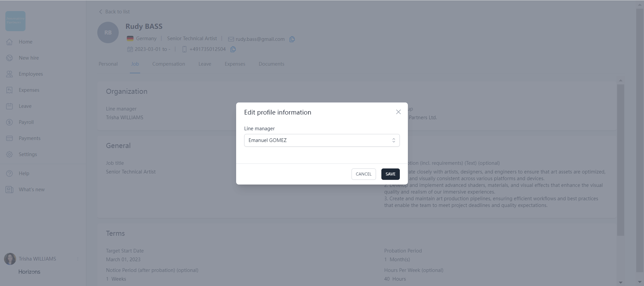Copy the email address with copy icon

click(292, 39)
